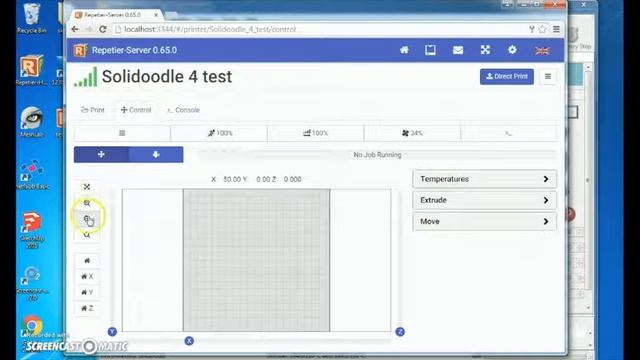
Task: Home the Z axis
Action: pos(87,308)
